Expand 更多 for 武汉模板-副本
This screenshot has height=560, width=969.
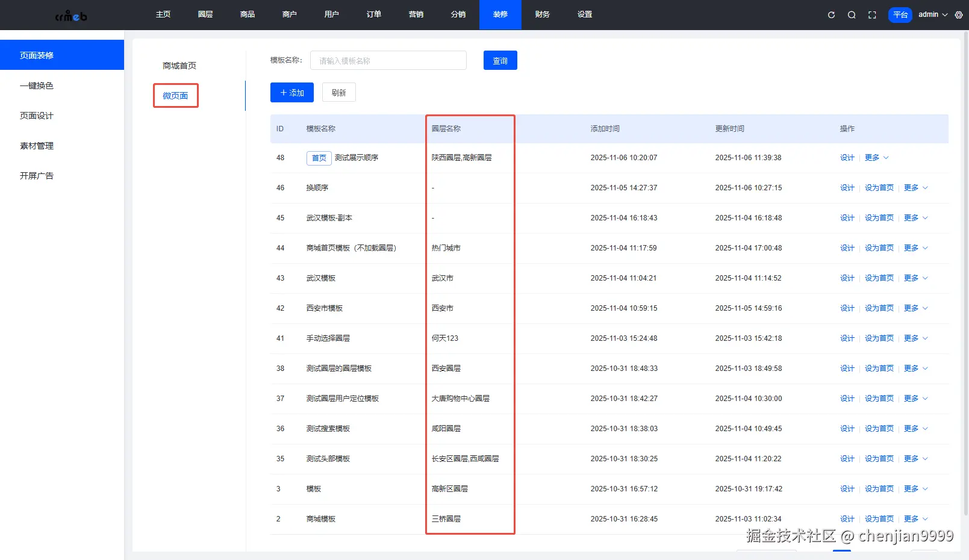(x=916, y=218)
